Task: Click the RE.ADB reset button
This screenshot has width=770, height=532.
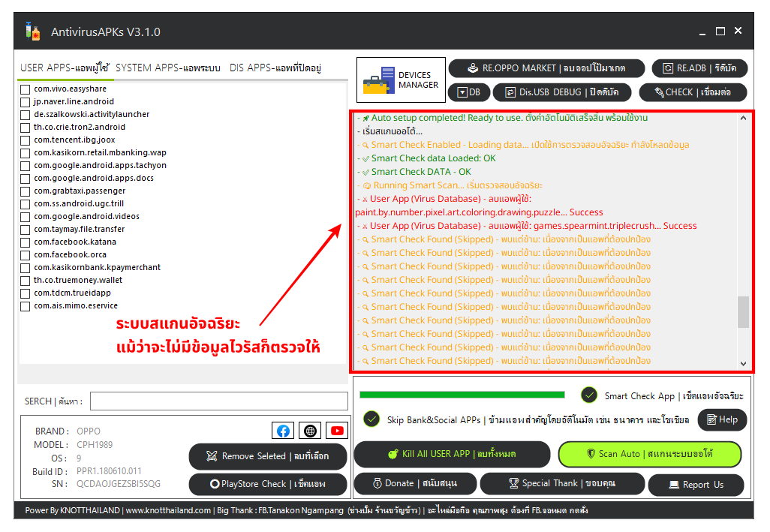Action: pos(699,68)
